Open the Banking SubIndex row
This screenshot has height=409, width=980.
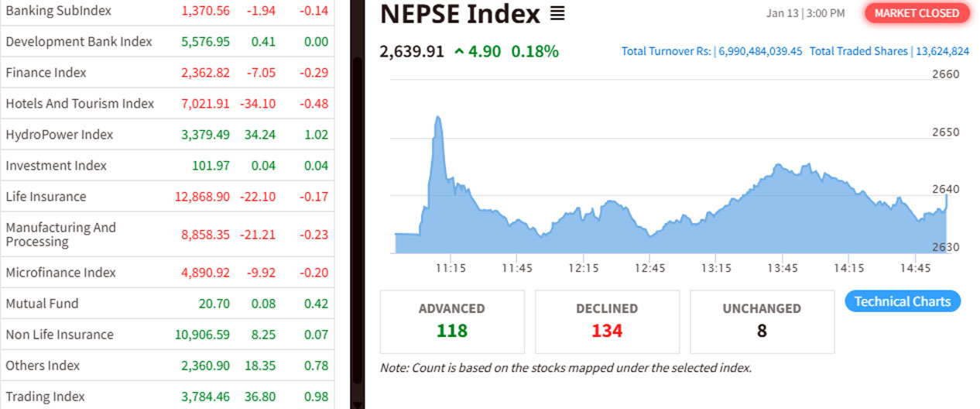coord(59,11)
